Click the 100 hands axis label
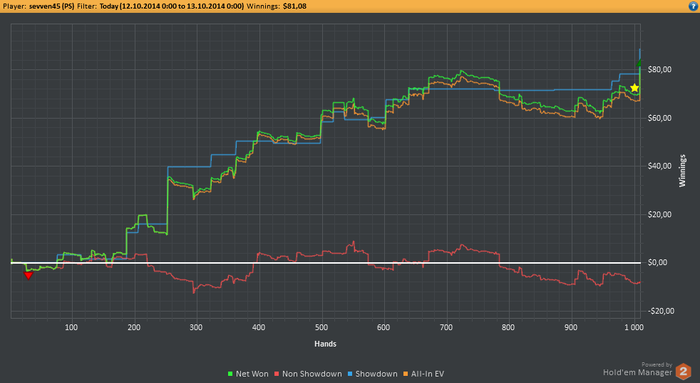Screen dimensions: 700x383 (x=71, y=327)
